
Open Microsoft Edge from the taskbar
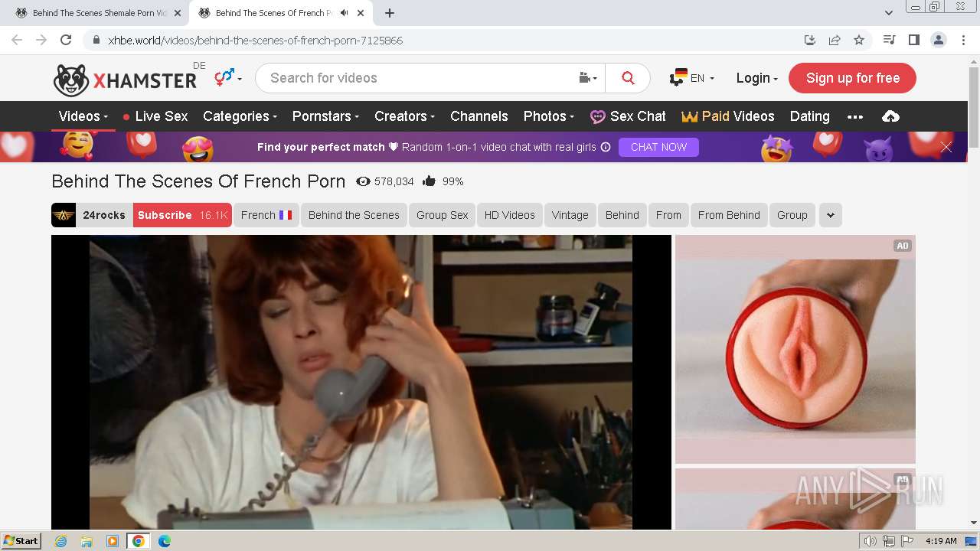pyautogui.click(x=165, y=541)
